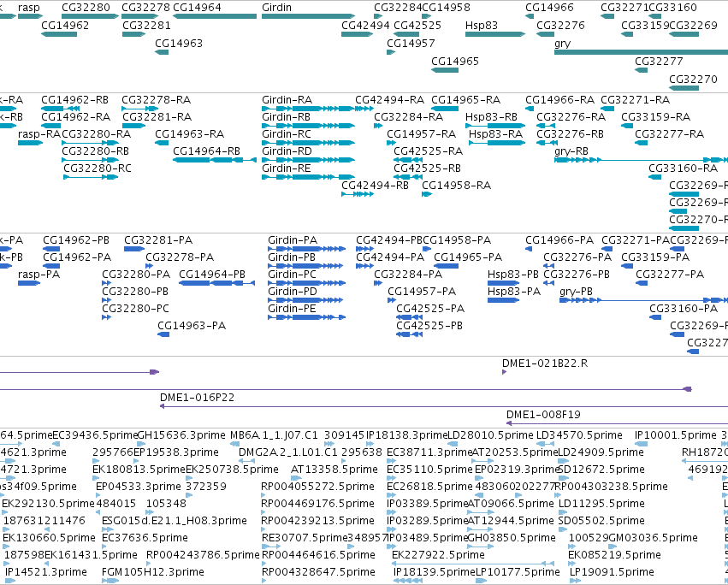Screen dimensions: 728x585
Task: Select the CG32277 gene label
Action: 659,62
